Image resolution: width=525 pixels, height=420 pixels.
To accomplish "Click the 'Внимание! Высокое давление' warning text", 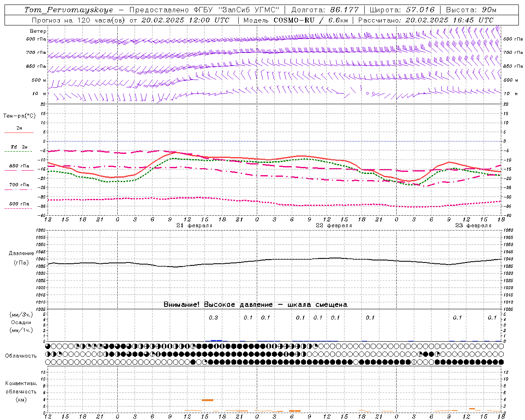I will [x=218, y=305].
